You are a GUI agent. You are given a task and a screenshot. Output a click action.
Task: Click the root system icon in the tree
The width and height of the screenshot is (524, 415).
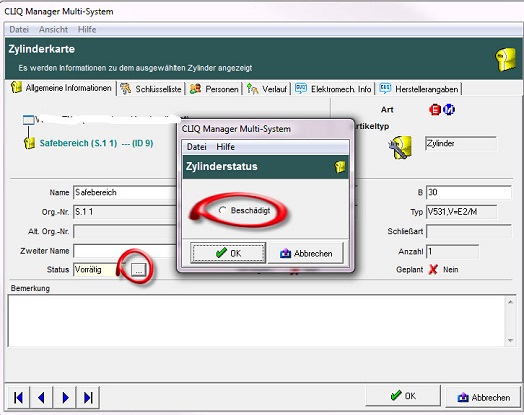pyautogui.click(x=28, y=120)
